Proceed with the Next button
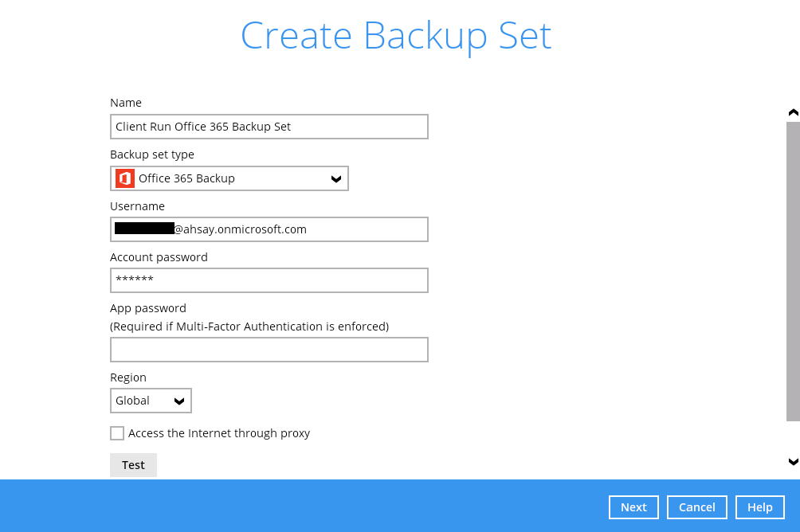 [633, 507]
